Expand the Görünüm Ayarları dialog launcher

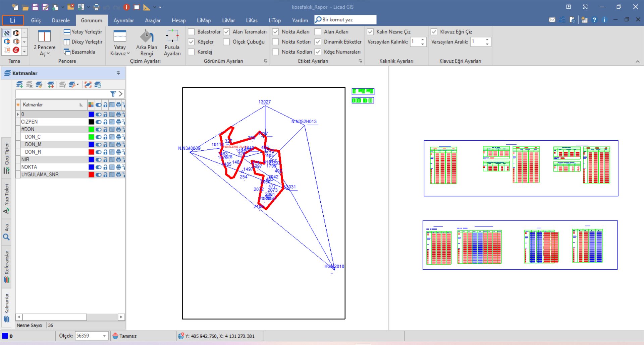tap(266, 61)
